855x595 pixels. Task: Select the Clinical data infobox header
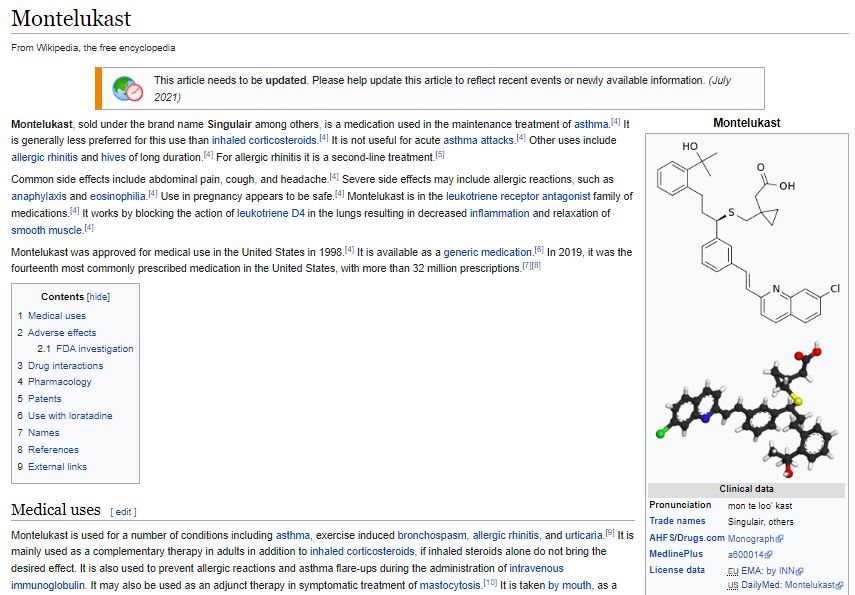[x=746, y=489]
